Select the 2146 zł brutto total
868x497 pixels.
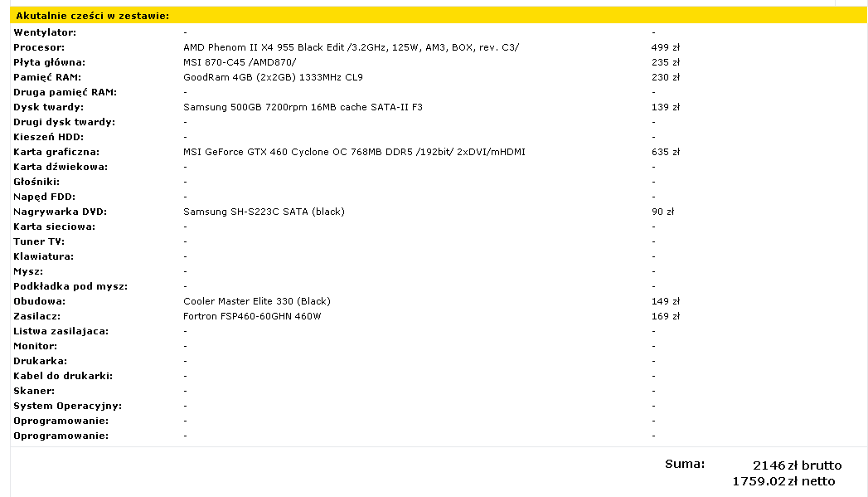pyautogui.click(x=797, y=465)
